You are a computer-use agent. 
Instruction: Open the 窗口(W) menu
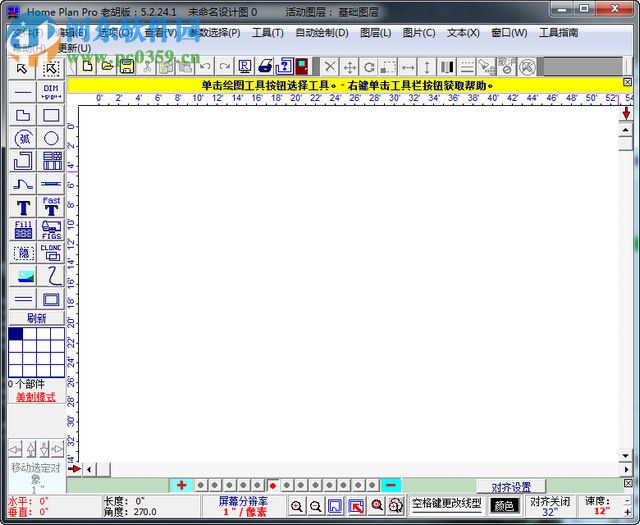pos(509,33)
